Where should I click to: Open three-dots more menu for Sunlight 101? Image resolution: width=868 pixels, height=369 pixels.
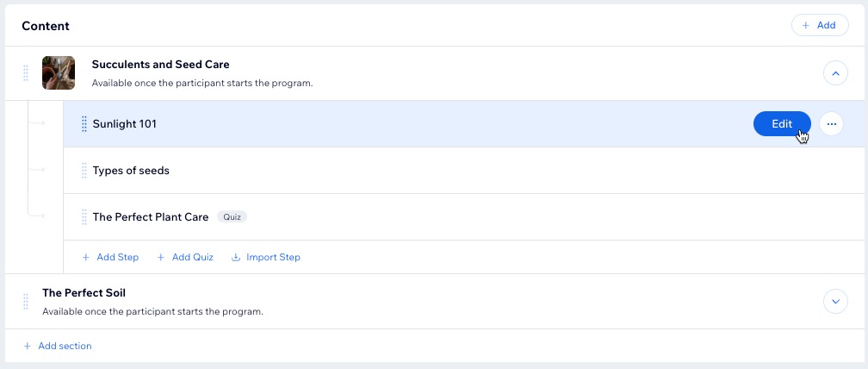[x=831, y=124]
